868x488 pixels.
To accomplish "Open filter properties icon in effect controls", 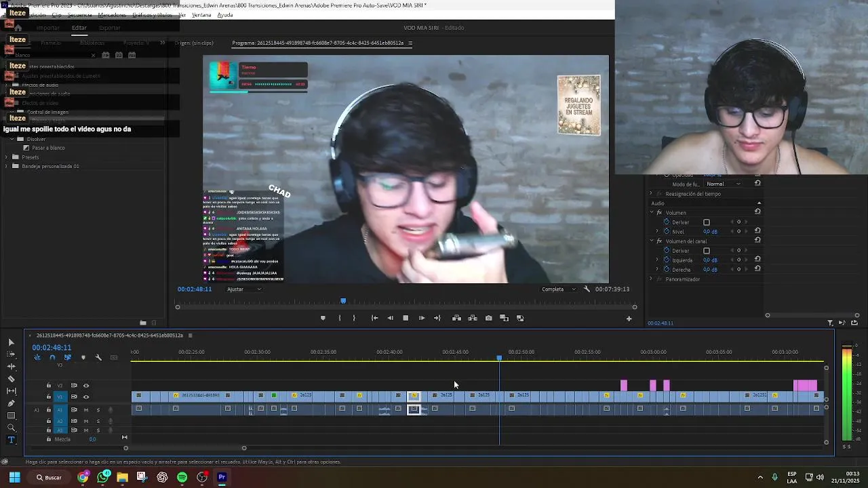I will click(831, 323).
